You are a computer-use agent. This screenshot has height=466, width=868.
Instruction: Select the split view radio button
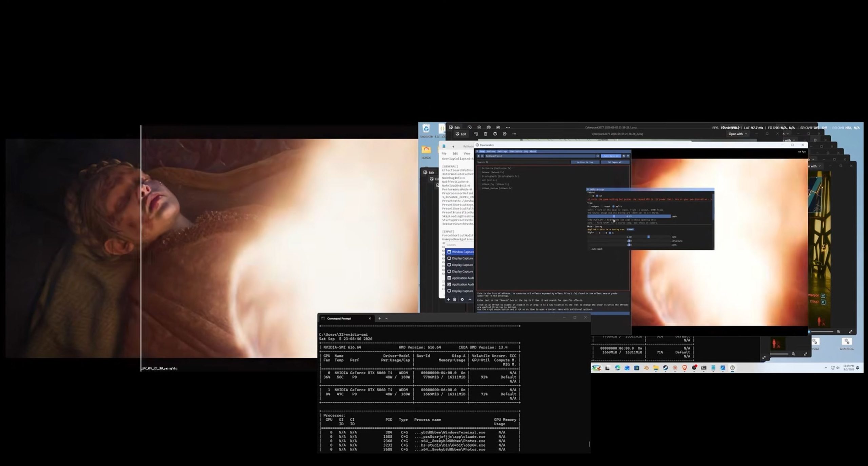[x=613, y=206]
